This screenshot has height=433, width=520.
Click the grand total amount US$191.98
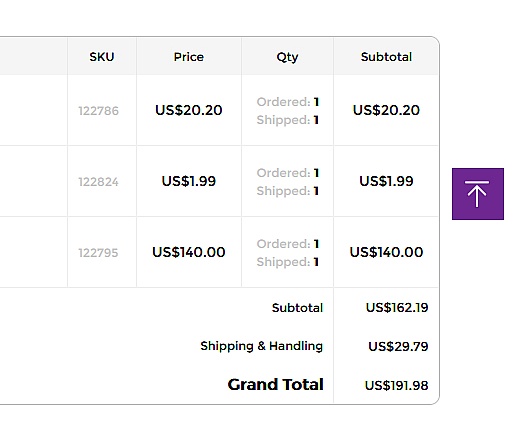coord(397,385)
